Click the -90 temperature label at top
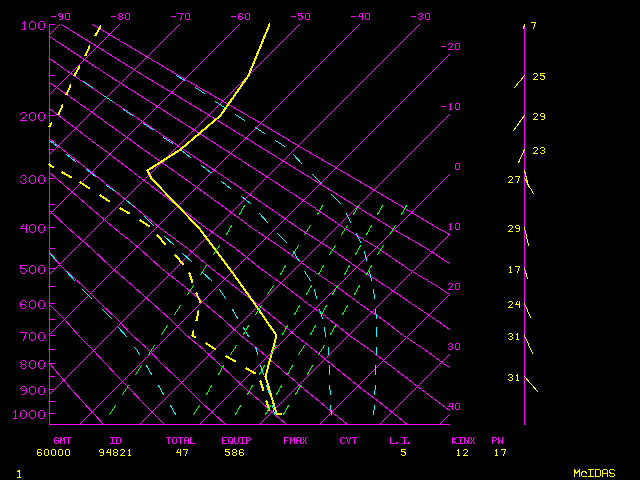The width and height of the screenshot is (640, 480). coord(60,17)
